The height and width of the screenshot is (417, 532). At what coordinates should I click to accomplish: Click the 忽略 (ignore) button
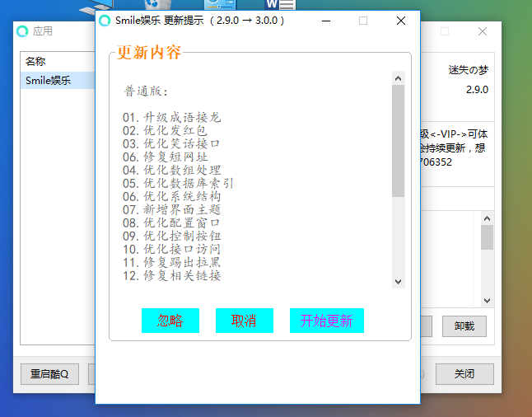[170, 321]
